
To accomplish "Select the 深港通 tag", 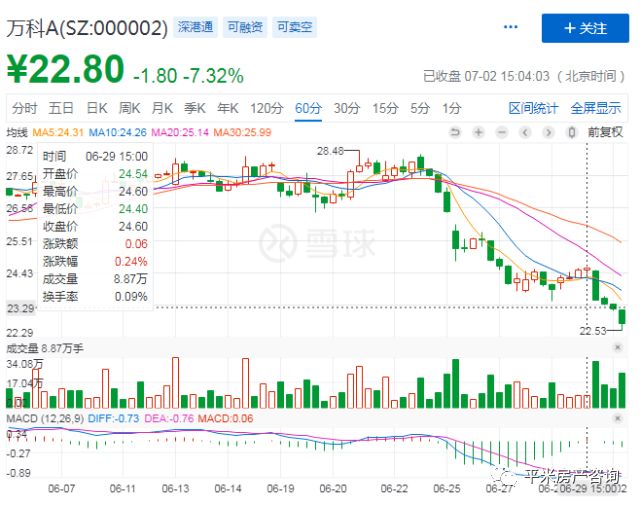I will click(x=196, y=27).
